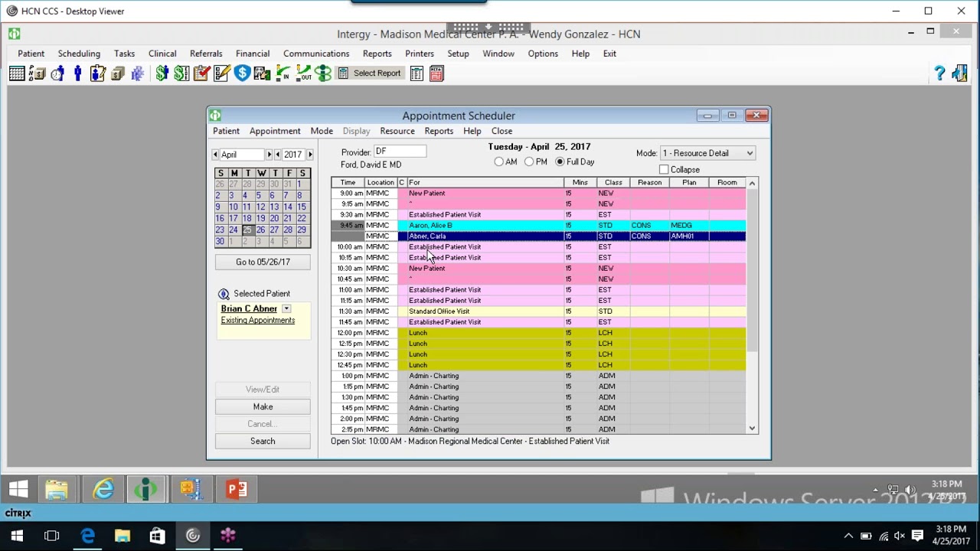
Task: Click the Brian C Abner patient link
Action: [x=249, y=309]
